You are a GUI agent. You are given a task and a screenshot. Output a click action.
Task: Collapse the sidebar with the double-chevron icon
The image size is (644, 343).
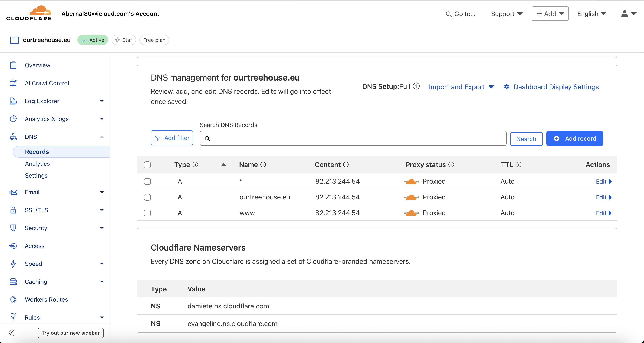(11, 333)
